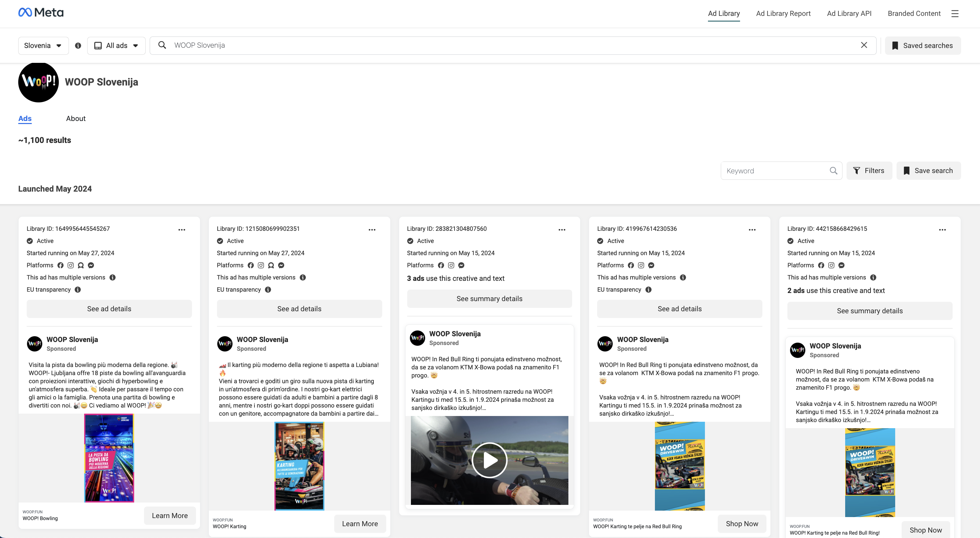Click multiple versions info icon on ad 419967614230536
The height and width of the screenshot is (538, 980).
click(683, 277)
